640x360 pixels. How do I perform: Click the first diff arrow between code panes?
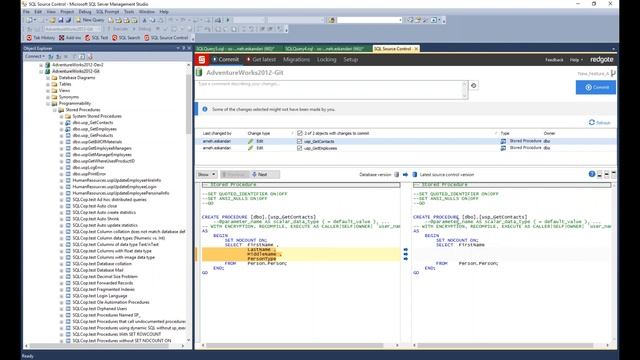click(406, 249)
